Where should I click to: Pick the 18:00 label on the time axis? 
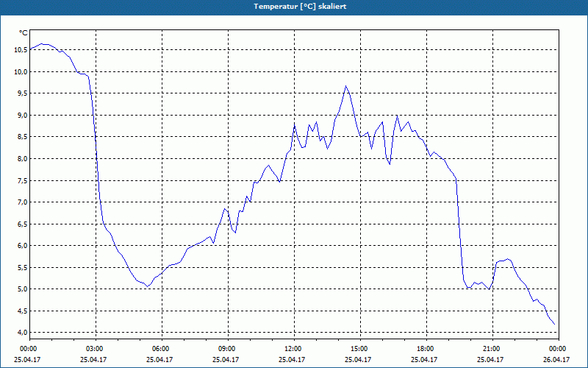pyautogui.click(x=426, y=349)
